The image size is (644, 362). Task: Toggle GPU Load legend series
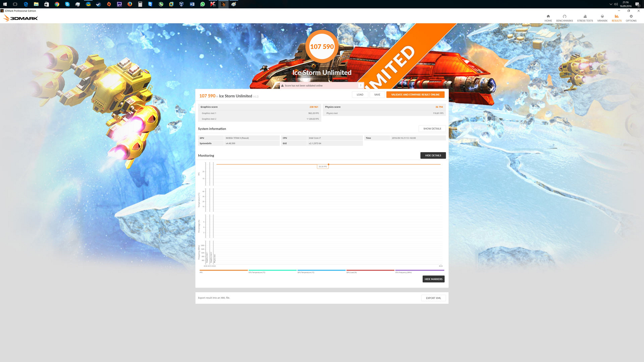370,271
